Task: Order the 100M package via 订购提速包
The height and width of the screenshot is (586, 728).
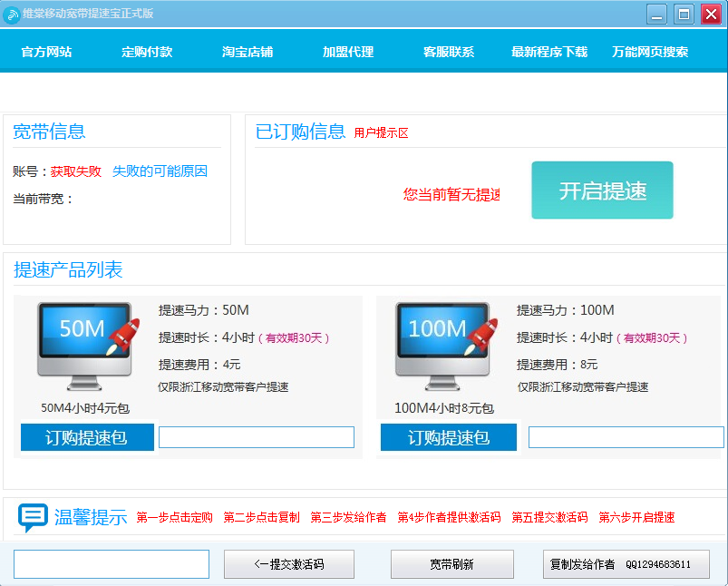Action: [x=448, y=436]
